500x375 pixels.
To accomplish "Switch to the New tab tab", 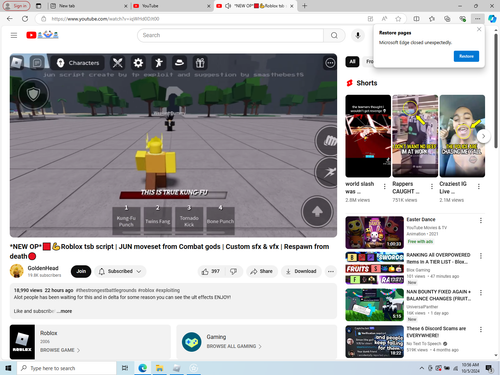I will [88, 6].
